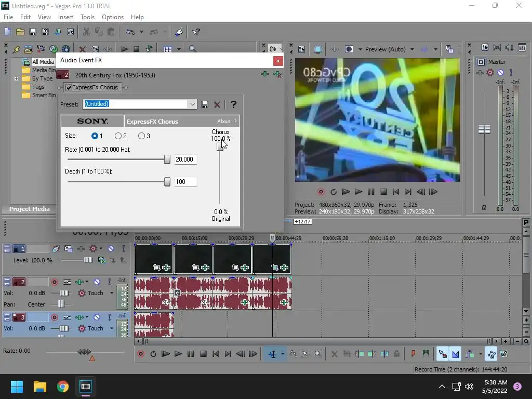This screenshot has width=532, height=399.
Task: Click the Cut scissors icon in toolbar
Action: tap(86, 32)
